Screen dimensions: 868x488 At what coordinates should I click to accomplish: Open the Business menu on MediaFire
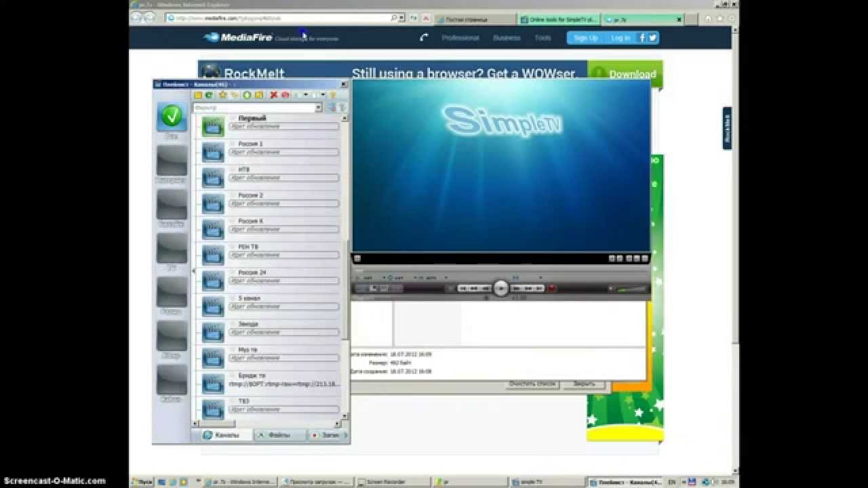tap(507, 38)
